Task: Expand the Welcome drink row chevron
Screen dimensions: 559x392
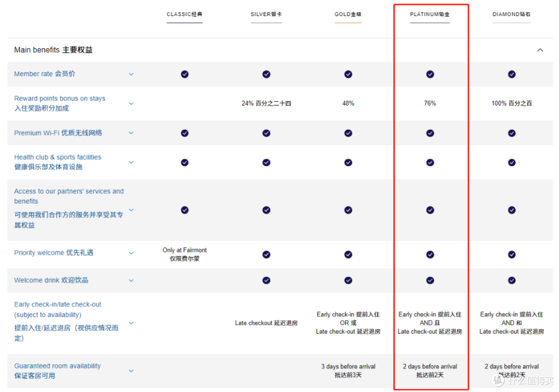Action: coord(131,281)
